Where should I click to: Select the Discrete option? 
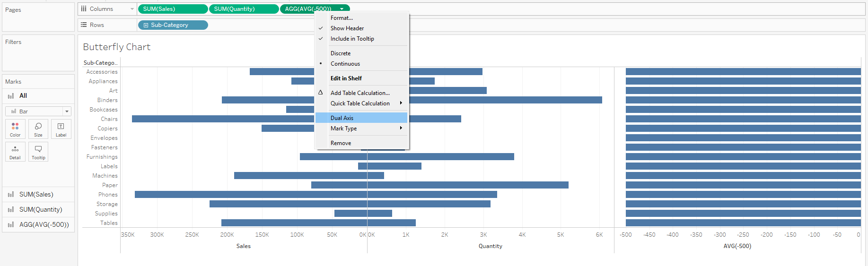(x=341, y=53)
